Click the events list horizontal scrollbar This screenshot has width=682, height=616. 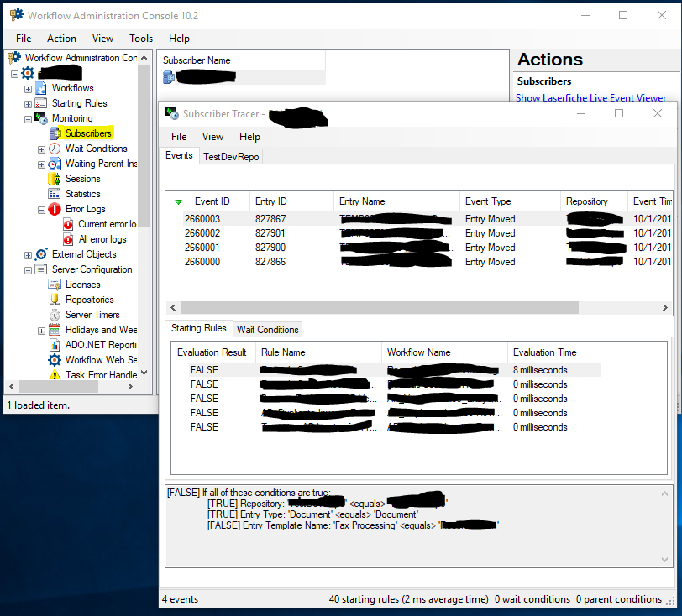click(380, 308)
